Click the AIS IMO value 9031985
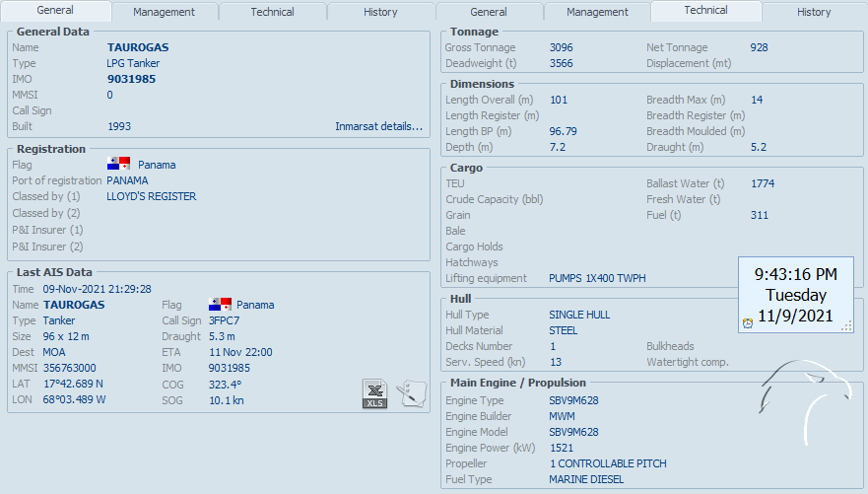Viewport: 868px width, 494px height. (230, 369)
